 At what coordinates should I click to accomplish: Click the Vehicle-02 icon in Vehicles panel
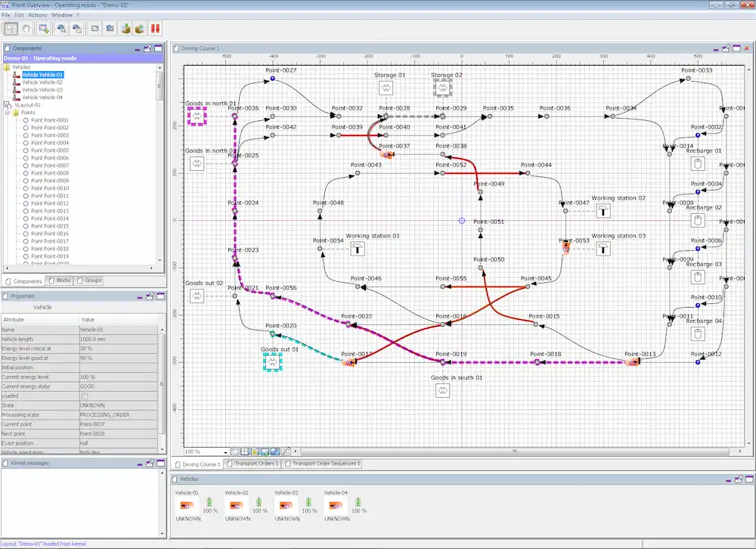(x=236, y=506)
